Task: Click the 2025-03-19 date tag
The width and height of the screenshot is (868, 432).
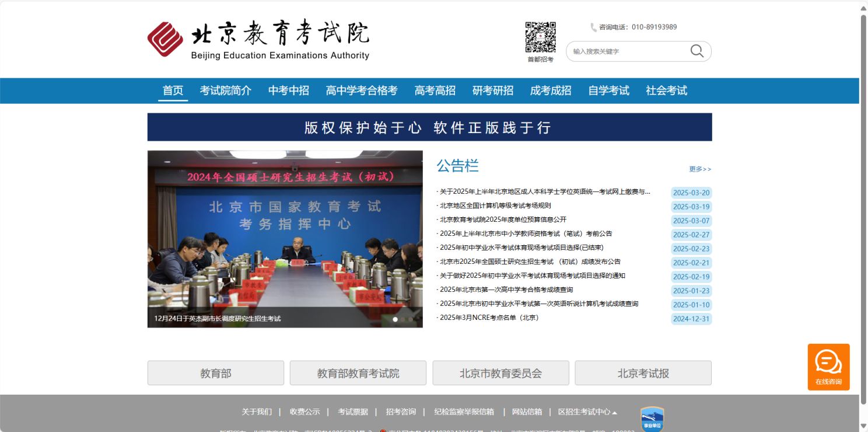Action: (691, 207)
